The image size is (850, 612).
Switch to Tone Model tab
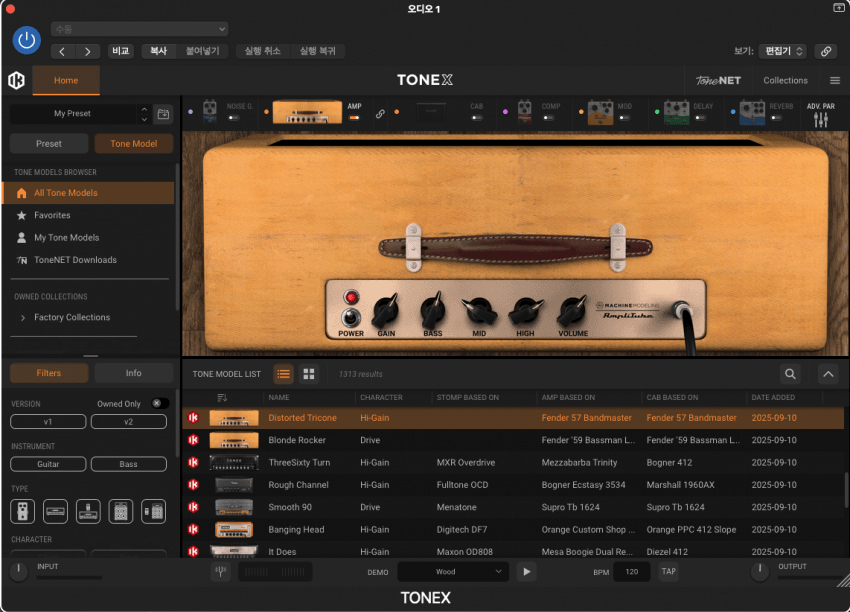[x=134, y=144]
